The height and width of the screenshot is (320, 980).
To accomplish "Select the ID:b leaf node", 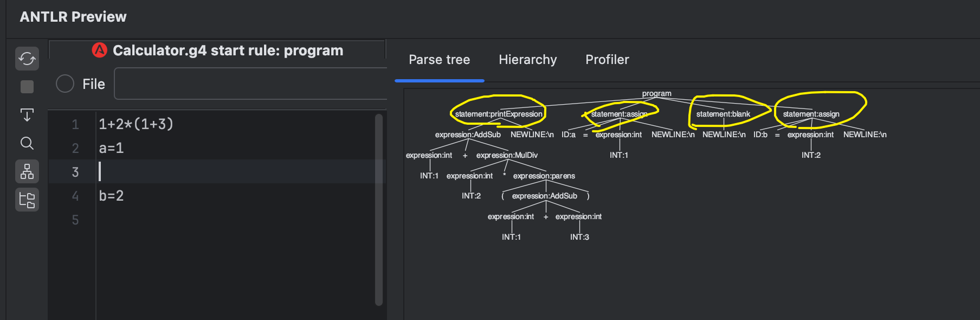I will 760,135.
